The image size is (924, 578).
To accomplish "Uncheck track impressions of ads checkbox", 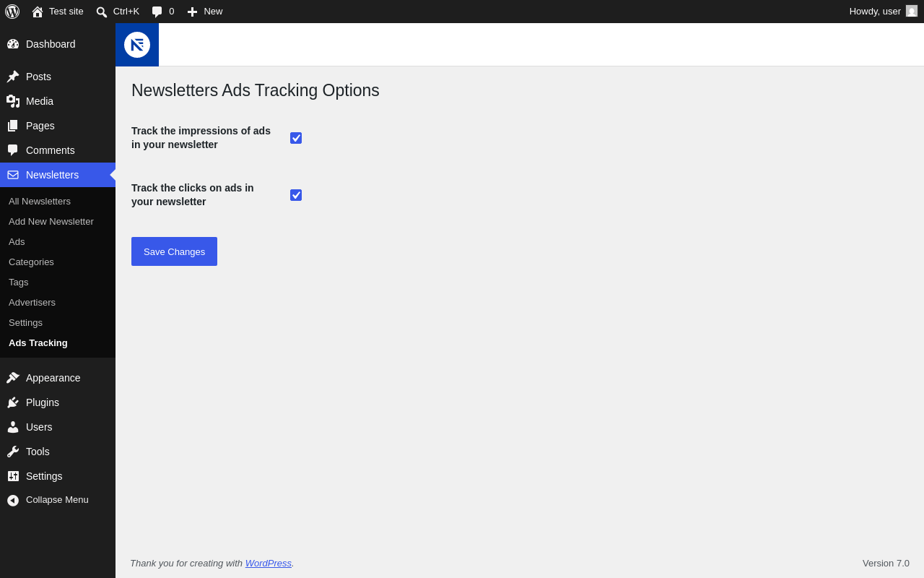I will point(296,138).
